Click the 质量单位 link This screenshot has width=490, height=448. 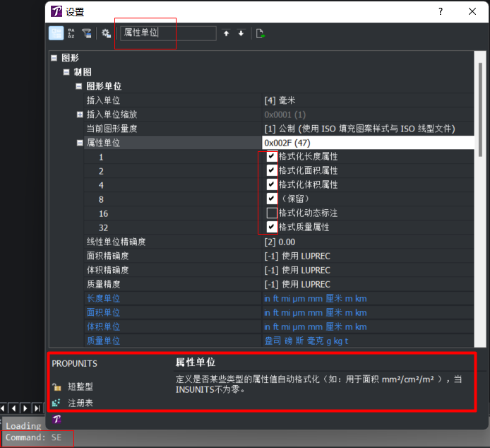tap(103, 341)
